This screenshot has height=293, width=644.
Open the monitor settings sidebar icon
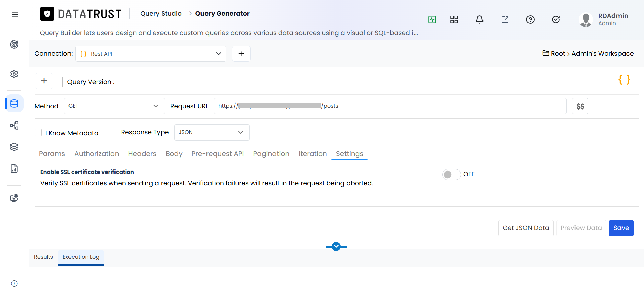coord(14,198)
